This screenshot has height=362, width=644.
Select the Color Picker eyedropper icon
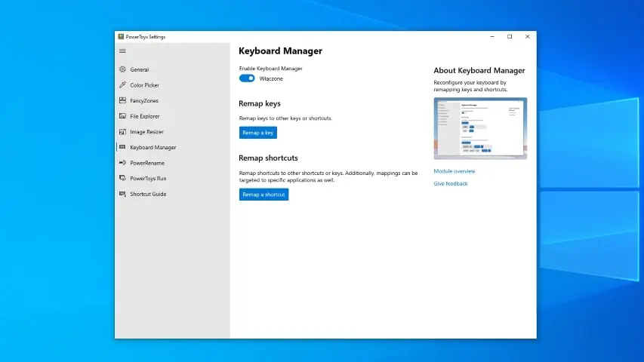[x=122, y=85]
